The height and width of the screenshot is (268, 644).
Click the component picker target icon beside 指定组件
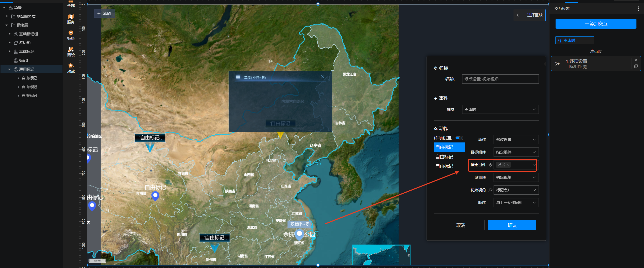tap(490, 165)
